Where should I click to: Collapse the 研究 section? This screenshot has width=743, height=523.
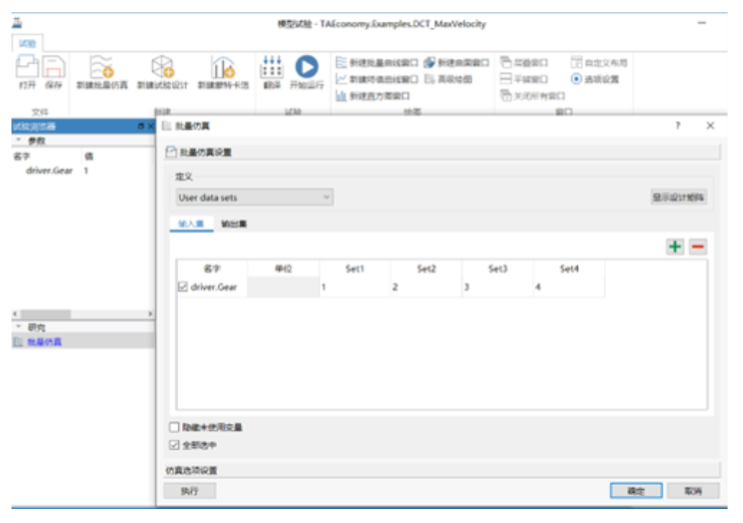point(18,327)
